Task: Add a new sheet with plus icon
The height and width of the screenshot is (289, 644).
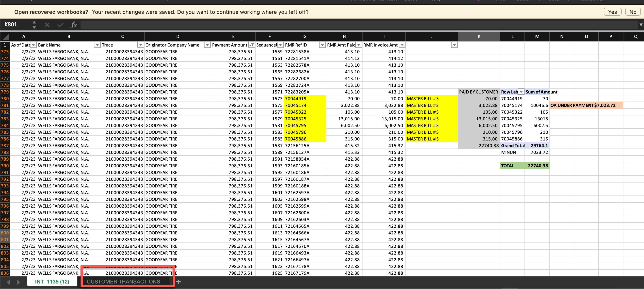Action: click(x=179, y=282)
